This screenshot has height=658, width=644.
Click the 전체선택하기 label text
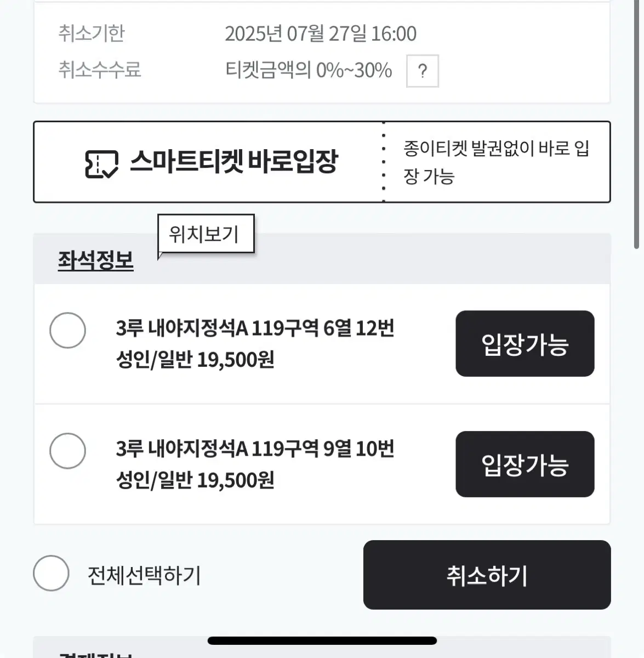coord(144,575)
